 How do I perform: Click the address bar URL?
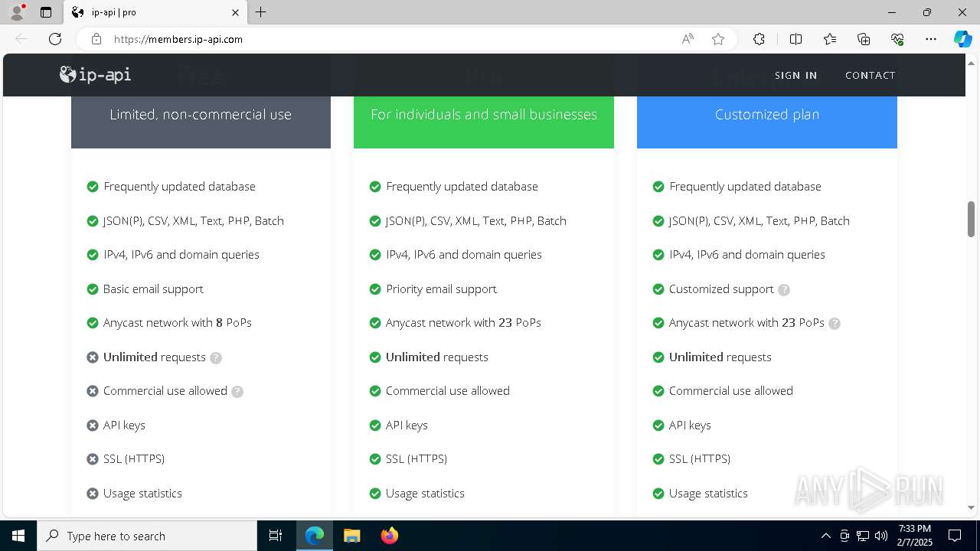click(x=178, y=39)
